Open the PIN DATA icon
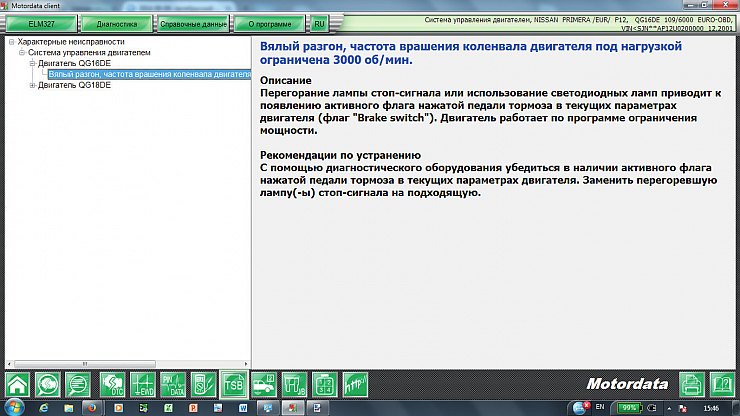 (x=173, y=385)
